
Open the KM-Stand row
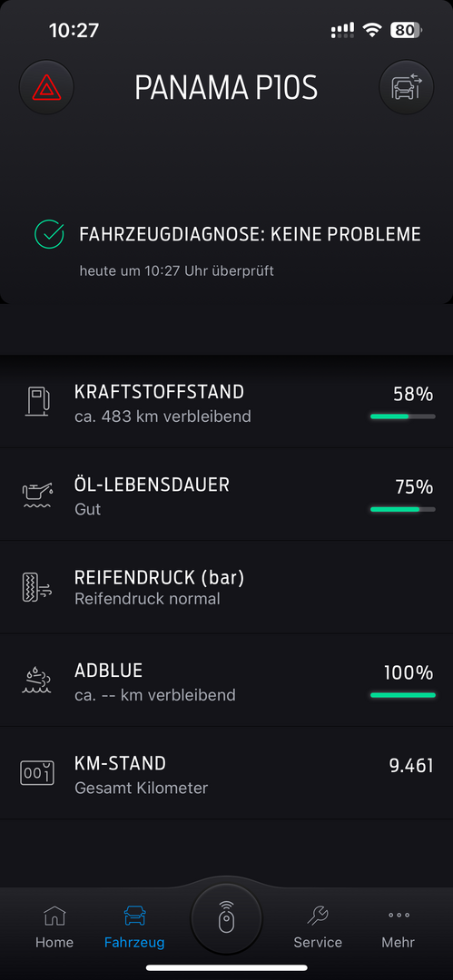point(227,772)
